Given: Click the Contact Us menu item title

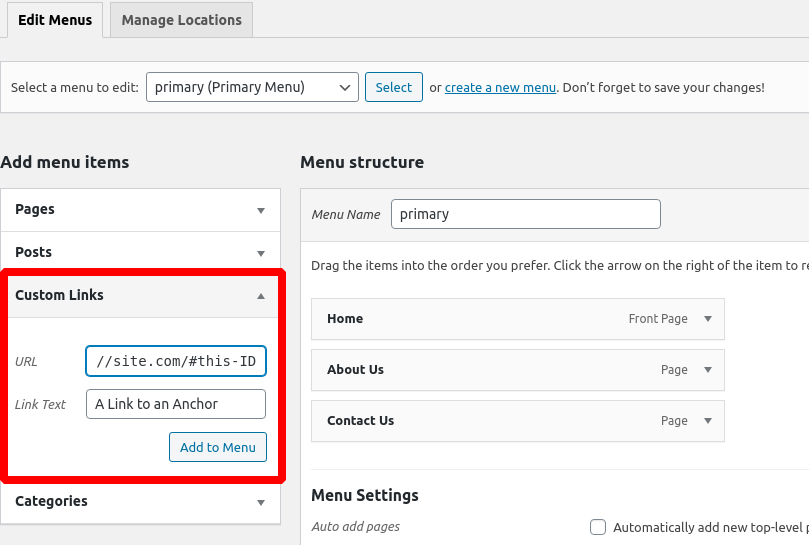Looking at the screenshot, I should 360,421.
